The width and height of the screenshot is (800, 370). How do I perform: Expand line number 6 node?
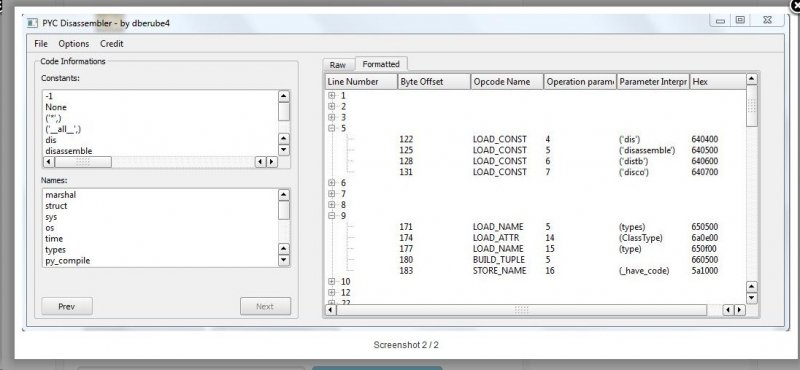[332, 183]
